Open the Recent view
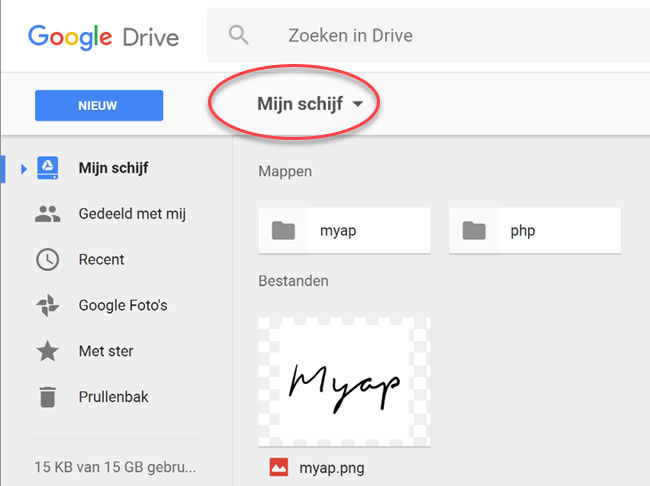 pos(101,260)
